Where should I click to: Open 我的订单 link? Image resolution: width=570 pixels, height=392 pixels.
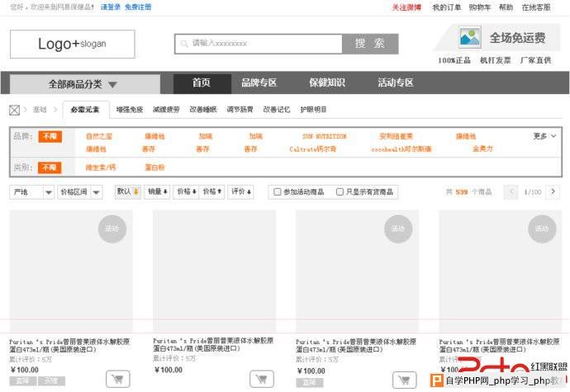(447, 7)
